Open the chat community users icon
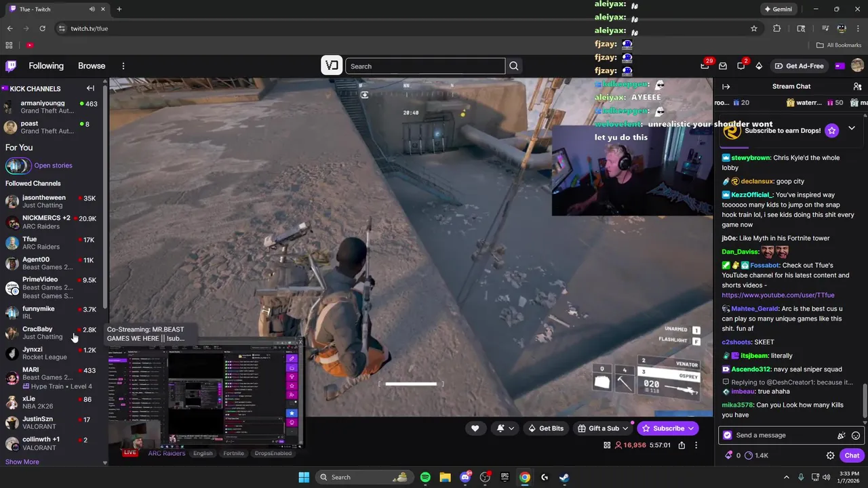868x488 pixels. [x=857, y=86]
